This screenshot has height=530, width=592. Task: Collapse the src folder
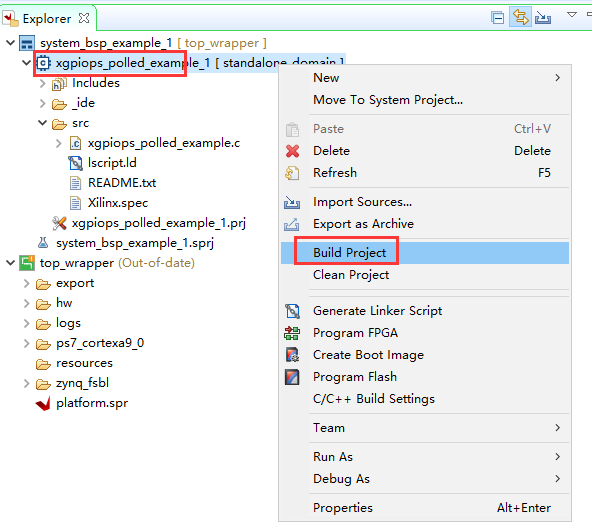coord(42,122)
